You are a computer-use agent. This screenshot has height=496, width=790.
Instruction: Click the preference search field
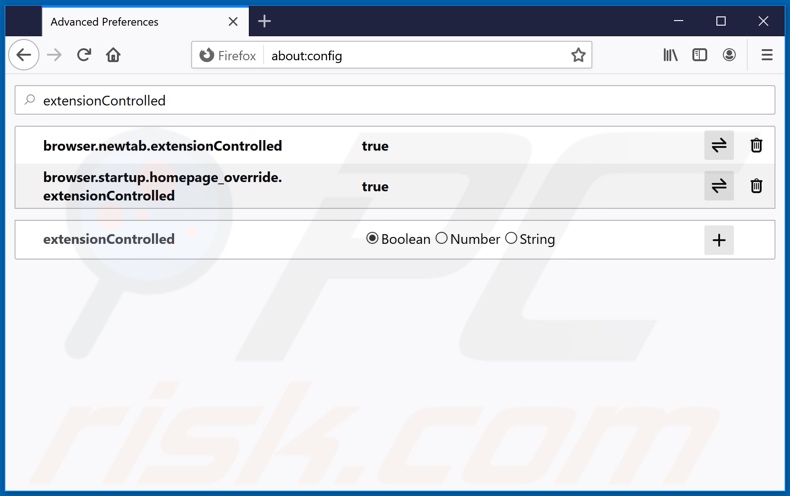[400, 100]
